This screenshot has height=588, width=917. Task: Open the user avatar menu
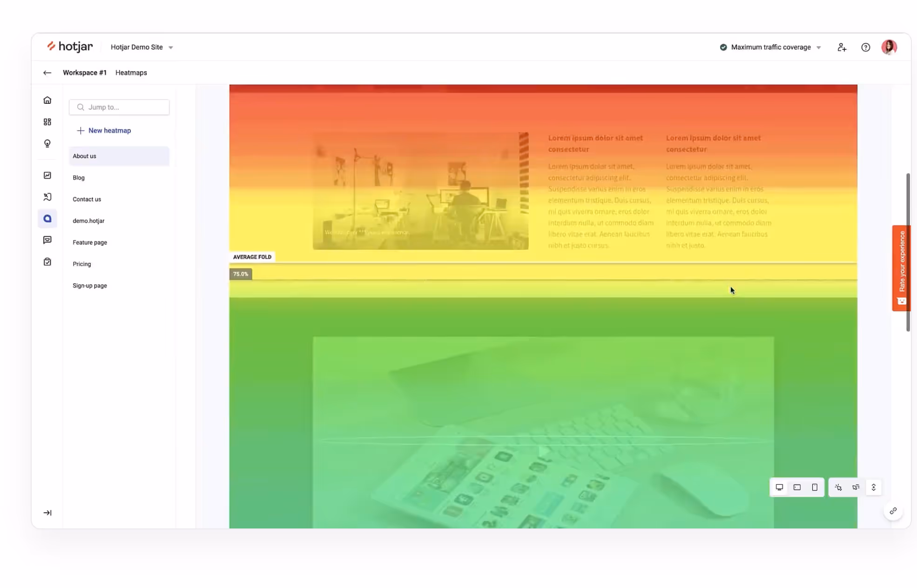(889, 47)
